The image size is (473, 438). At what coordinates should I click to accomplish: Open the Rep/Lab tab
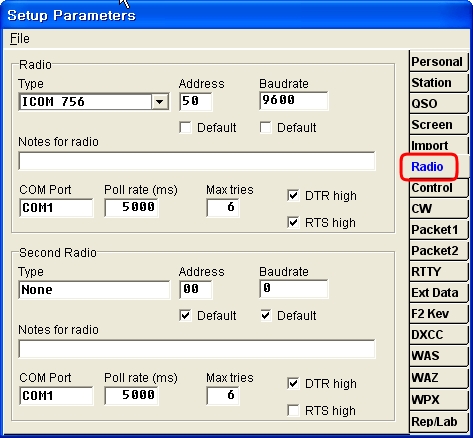pos(438,422)
